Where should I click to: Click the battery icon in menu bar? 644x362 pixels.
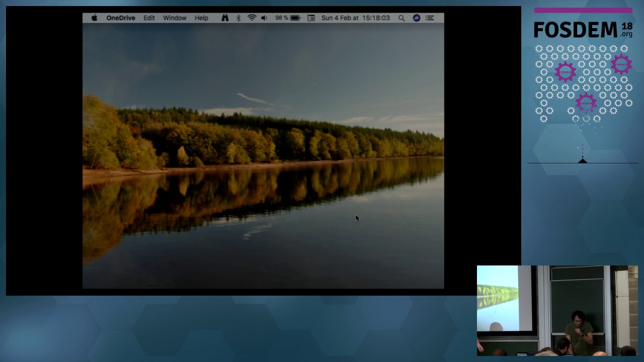295,18
